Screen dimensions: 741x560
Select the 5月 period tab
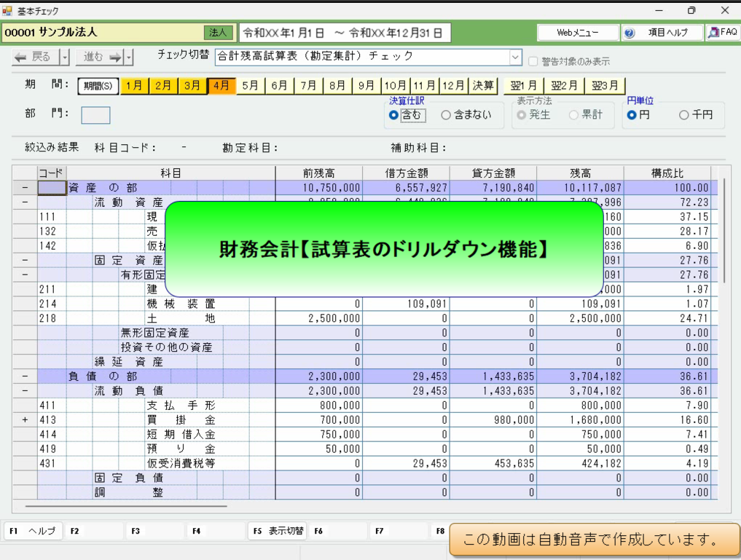click(251, 86)
